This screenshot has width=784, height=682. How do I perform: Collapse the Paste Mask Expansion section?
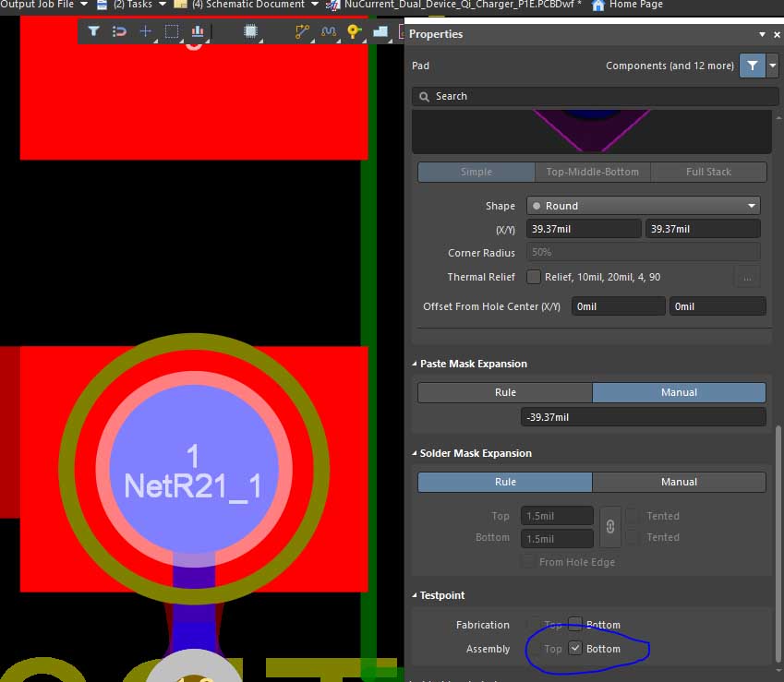point(415,364)
